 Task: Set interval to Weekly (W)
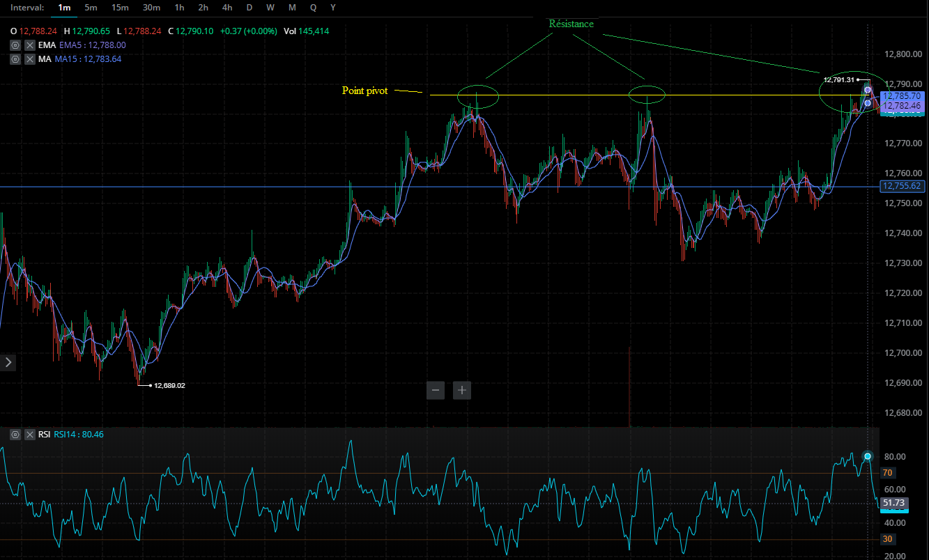coord(270,7)
